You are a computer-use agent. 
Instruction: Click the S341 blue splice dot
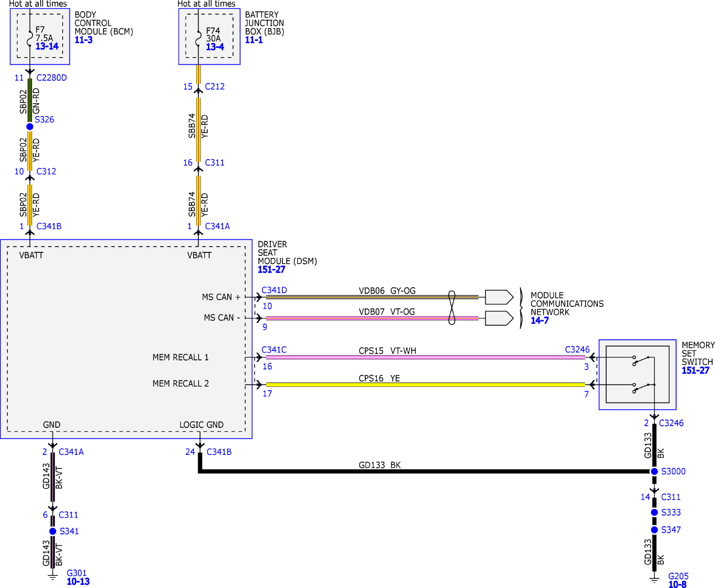tap(53, 531)
